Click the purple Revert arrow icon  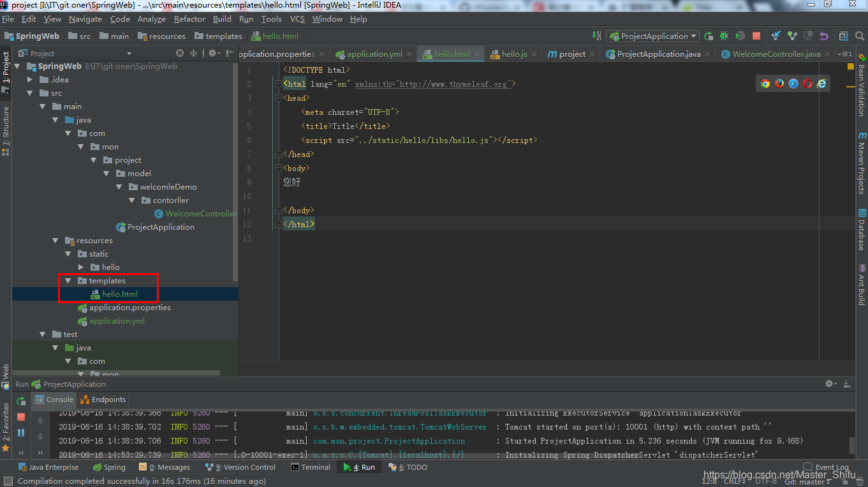(x=824, y=36)
